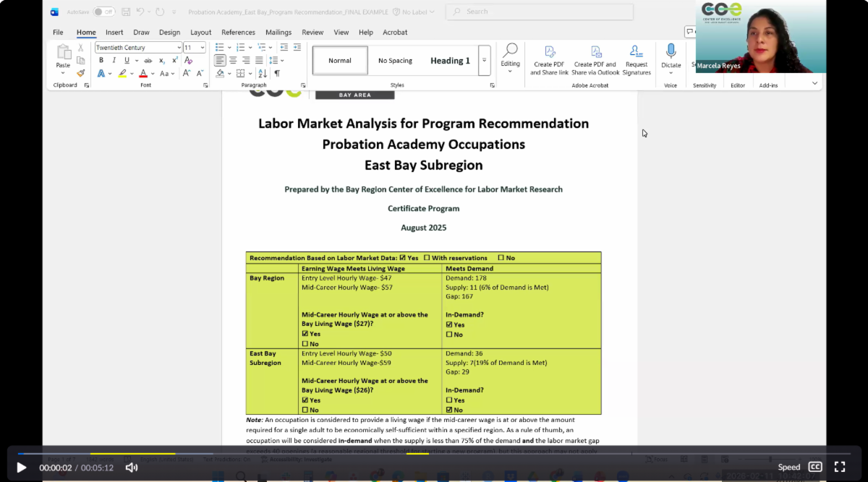This screenshot has height=482, width=868.
Task: Open the References tab
Action: 238,33
